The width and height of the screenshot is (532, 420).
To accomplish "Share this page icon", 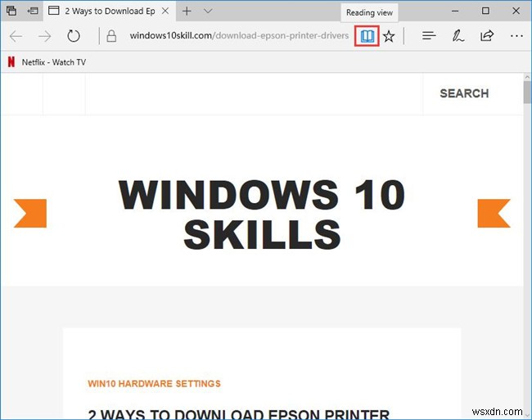I will click(x=487, y=36).
